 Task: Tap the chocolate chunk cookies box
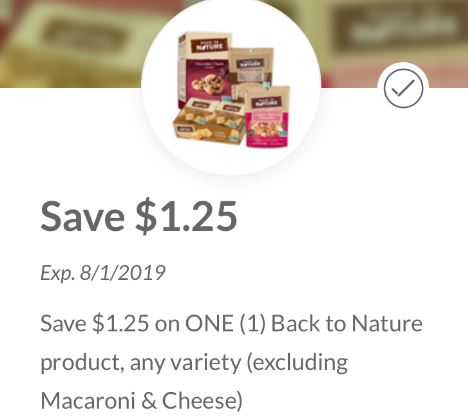click(x=205, y=67)
